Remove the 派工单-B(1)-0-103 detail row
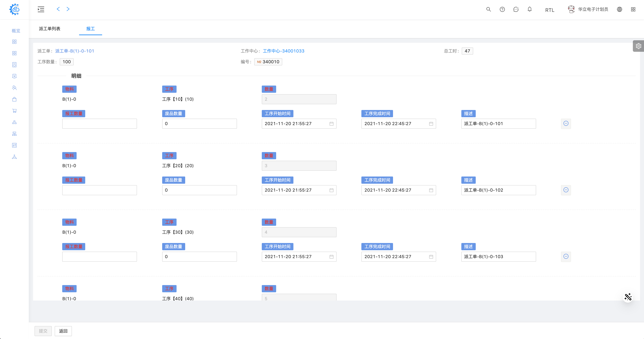This screenshot has height=339, width=644. 566,256
